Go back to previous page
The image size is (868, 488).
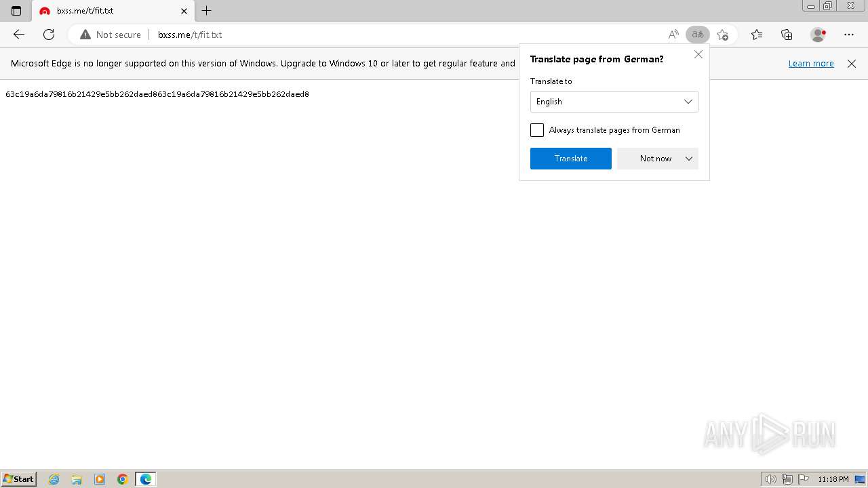coord(19,35)
